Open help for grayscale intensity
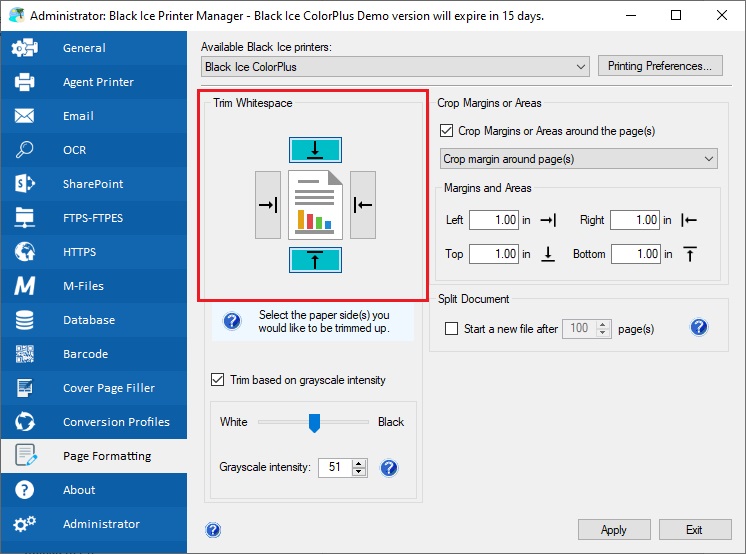Viewport: 746px width, 554px height. point(389,468)
